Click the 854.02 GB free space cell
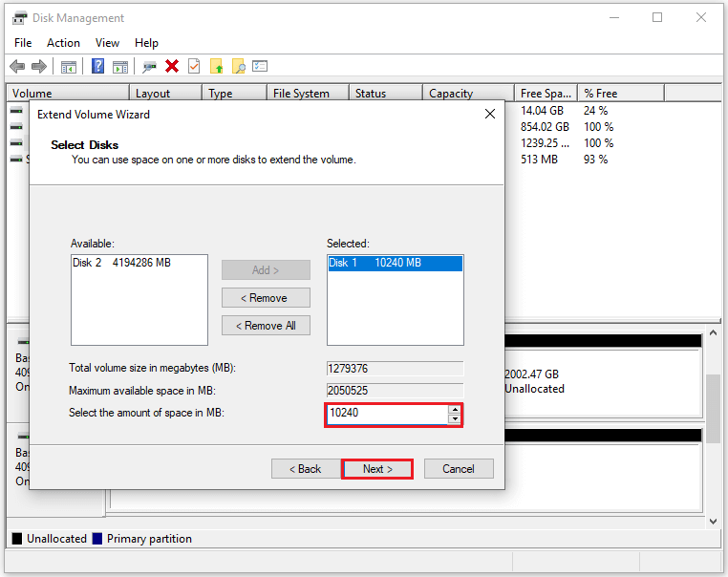Viewport: 728px width, 577px height. click(x=545, y=127)
